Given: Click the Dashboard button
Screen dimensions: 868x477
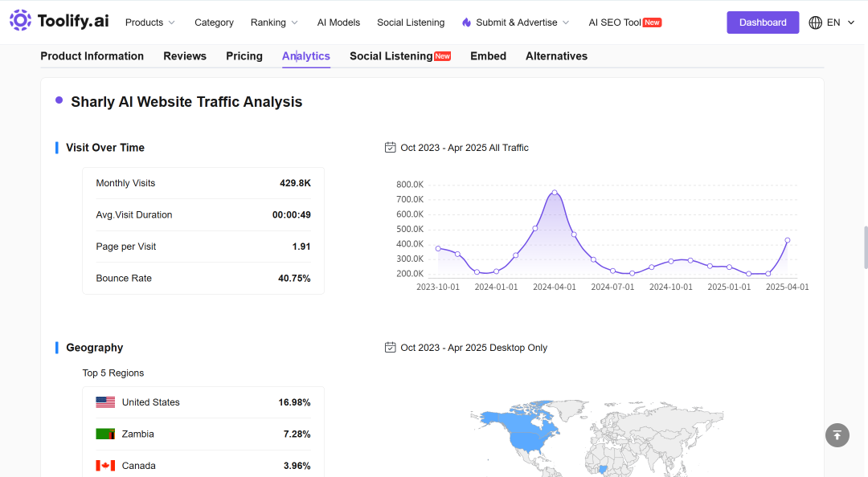Looking at the screenshot, I should [762, 22].
